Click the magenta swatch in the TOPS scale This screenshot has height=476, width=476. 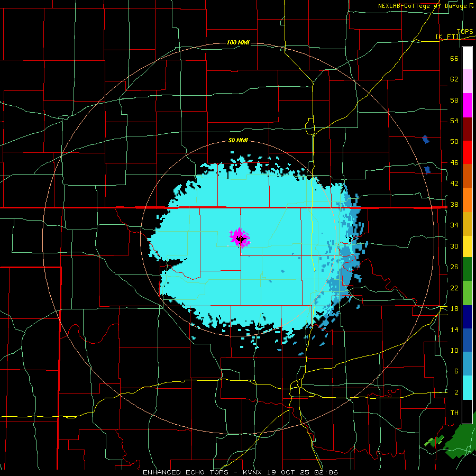pyautogui.click(x=467, y=105)
